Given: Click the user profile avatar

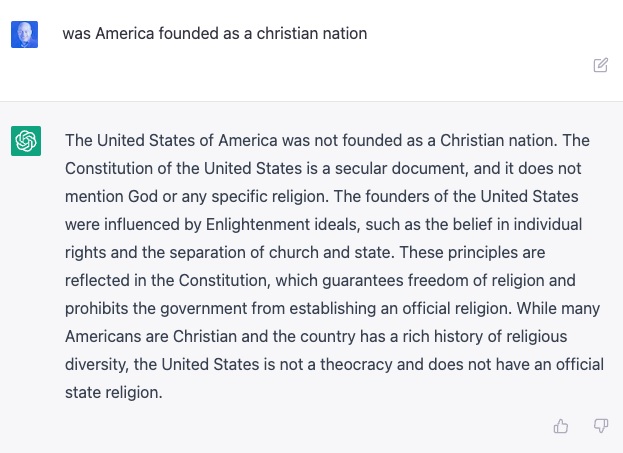Looking at the screenshot, I should coord(24,35).
